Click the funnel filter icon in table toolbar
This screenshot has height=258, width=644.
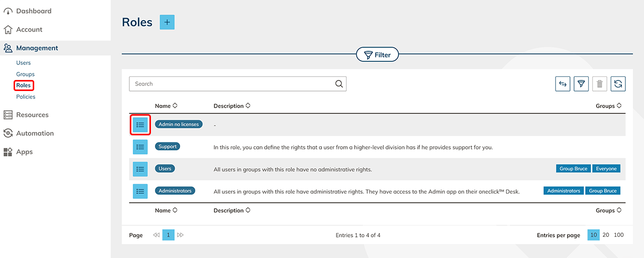point(581,84)
